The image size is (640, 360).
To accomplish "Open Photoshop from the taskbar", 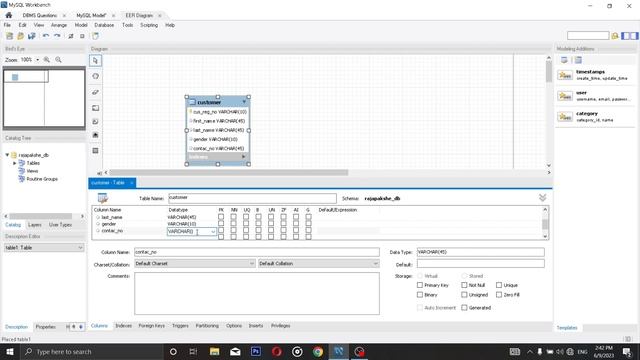I will pos(256,351).
